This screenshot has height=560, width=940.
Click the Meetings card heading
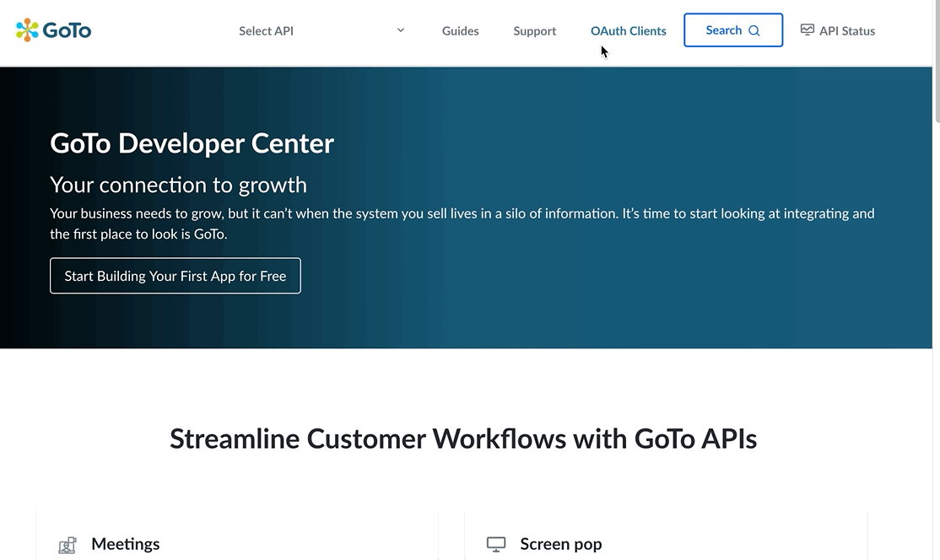tap(125, 544)
